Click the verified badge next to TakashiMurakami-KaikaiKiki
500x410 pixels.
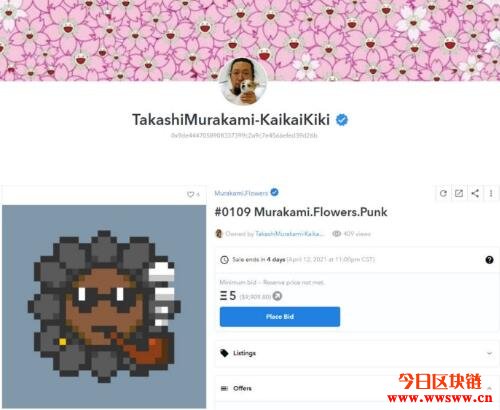[x=342, y=120]
